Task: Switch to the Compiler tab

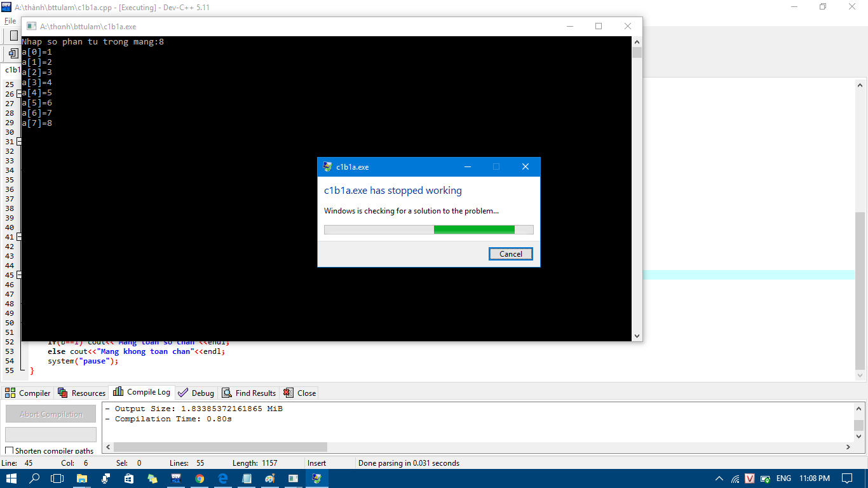Action: (28, 393)
